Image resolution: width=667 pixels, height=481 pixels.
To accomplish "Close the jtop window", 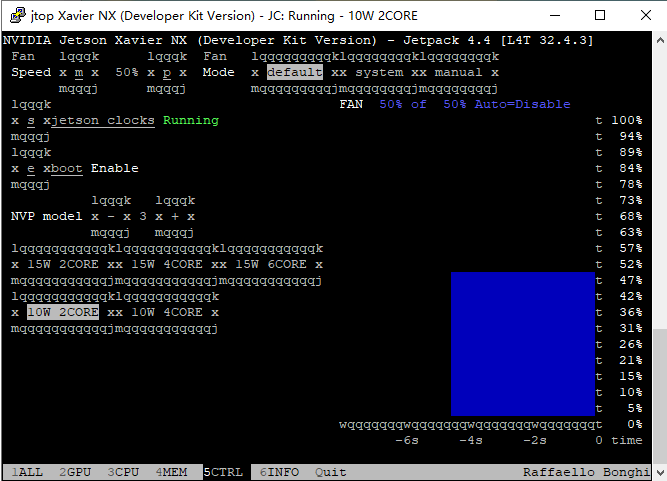I will click(x=646, y=15).
